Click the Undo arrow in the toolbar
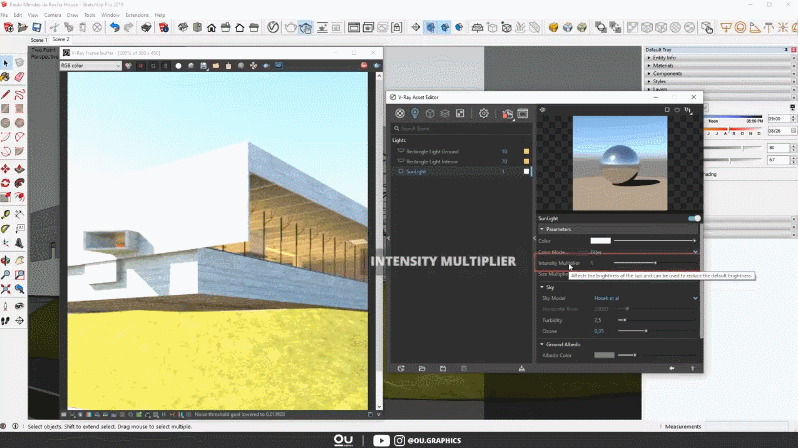798x448 pixels. (115, 27)
